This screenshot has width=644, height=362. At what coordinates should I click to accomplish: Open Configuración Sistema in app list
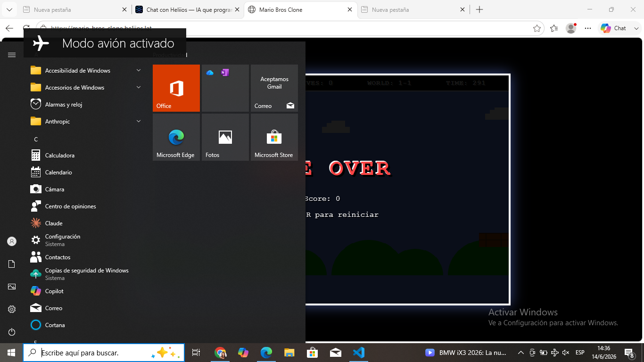[x=86, y=240]
